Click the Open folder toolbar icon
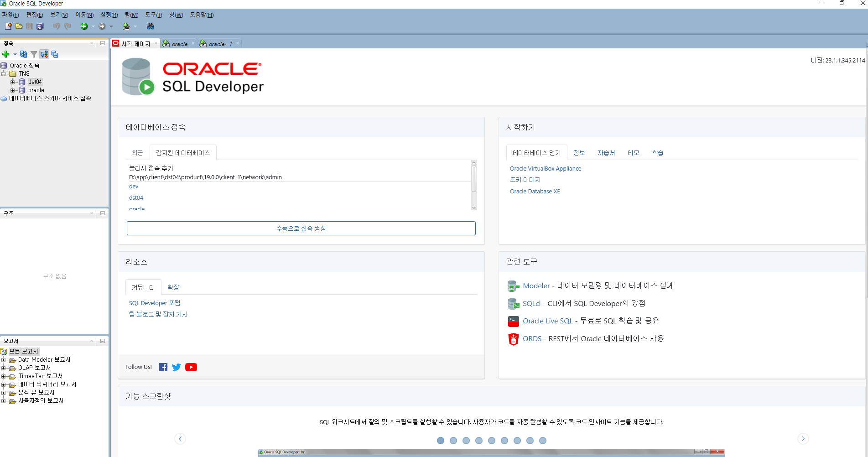The height and width of the screenshot is (457, 868). point(19,26)
